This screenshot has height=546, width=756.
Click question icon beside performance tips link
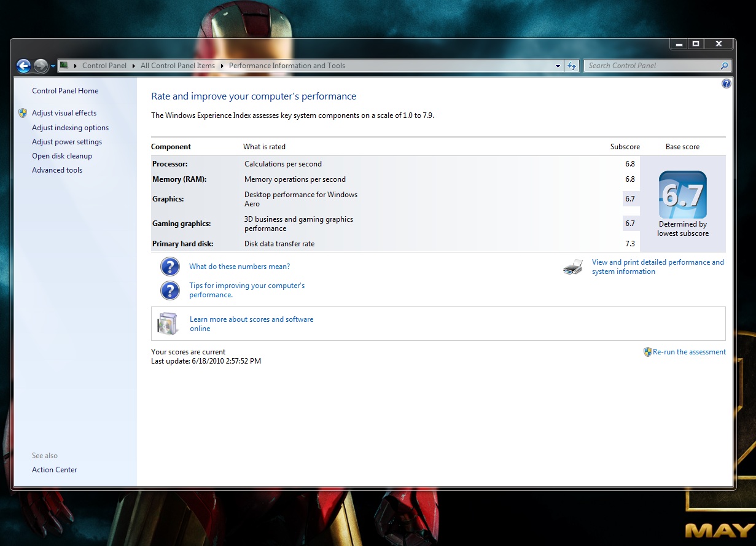170,291
